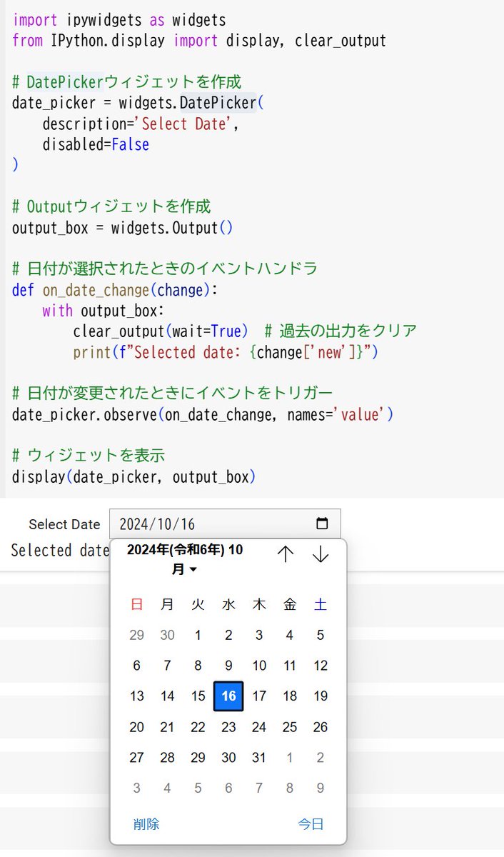Click the 'disabled=False' code line
Viewport: 504px width, 857px height.
[96, 144]
